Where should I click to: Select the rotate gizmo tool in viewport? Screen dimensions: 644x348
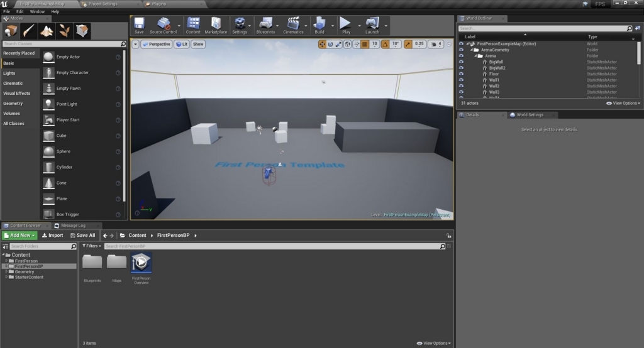(x=330, y=44)
